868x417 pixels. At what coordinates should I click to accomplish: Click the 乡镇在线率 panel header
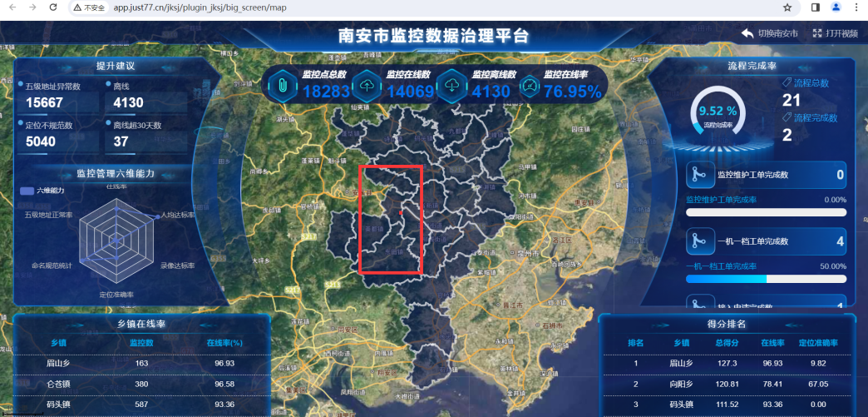point(142,324)
